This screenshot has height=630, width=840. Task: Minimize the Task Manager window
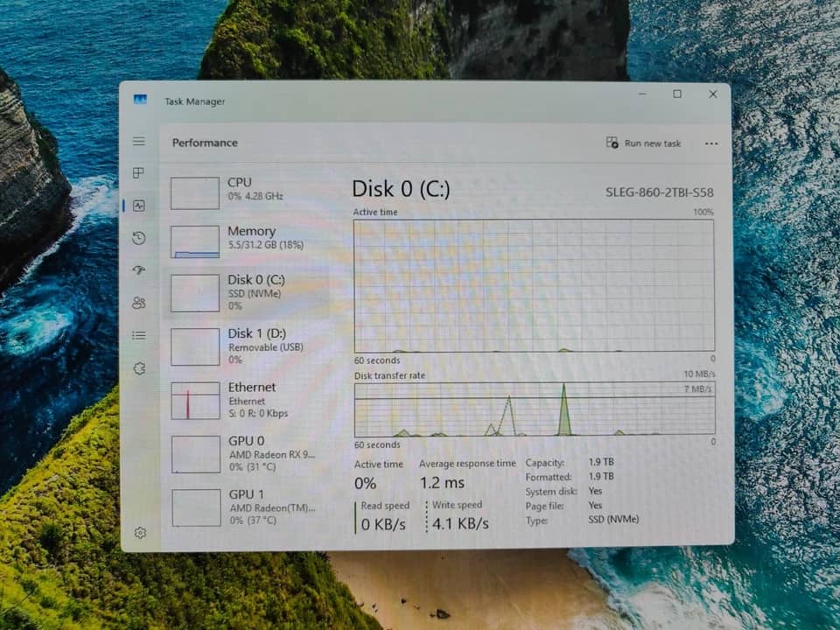point(642,94)
